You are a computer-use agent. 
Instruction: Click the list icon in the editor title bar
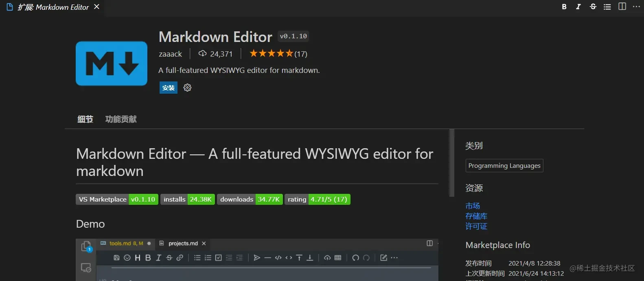click(x=607, y=7)
